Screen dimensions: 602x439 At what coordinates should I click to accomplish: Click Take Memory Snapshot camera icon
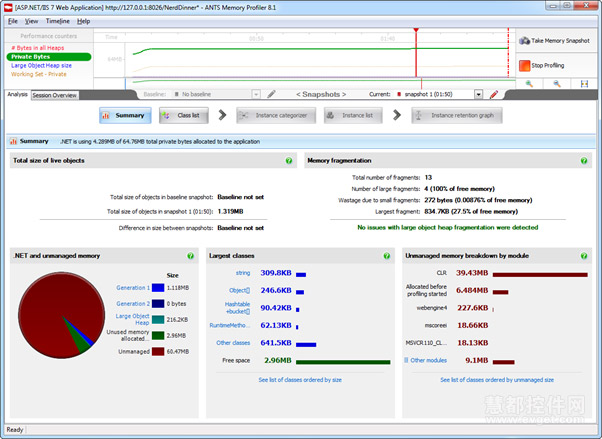coord(524,41)
